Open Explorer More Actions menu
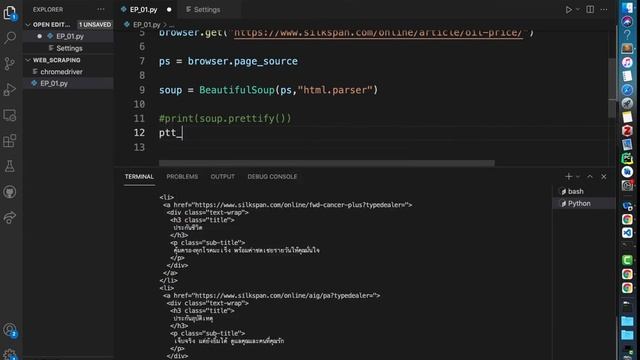Screen dimensions: 640x360 (x=101, y=9)
